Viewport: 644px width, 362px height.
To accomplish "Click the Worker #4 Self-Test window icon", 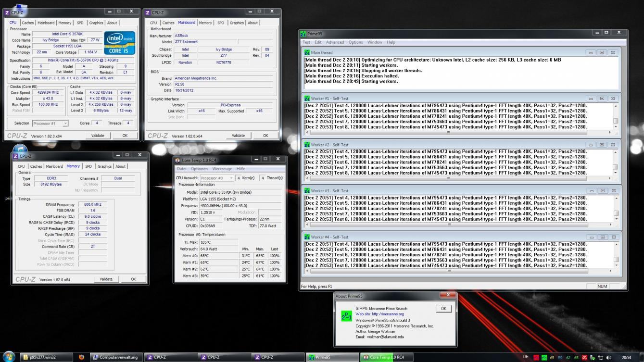I will pos(307,237).
